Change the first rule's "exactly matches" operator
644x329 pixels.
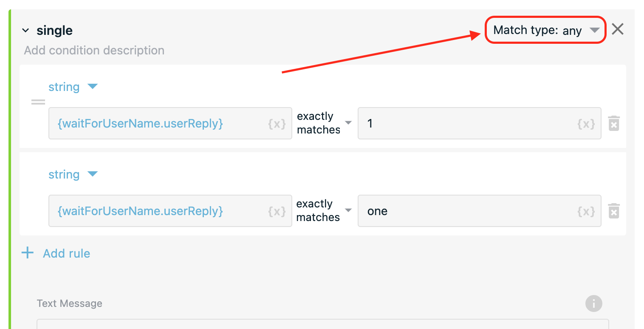324,123
